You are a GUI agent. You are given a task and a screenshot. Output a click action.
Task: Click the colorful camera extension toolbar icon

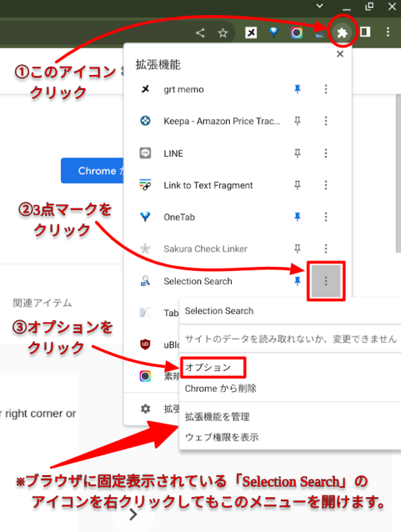tap(297, 33)
